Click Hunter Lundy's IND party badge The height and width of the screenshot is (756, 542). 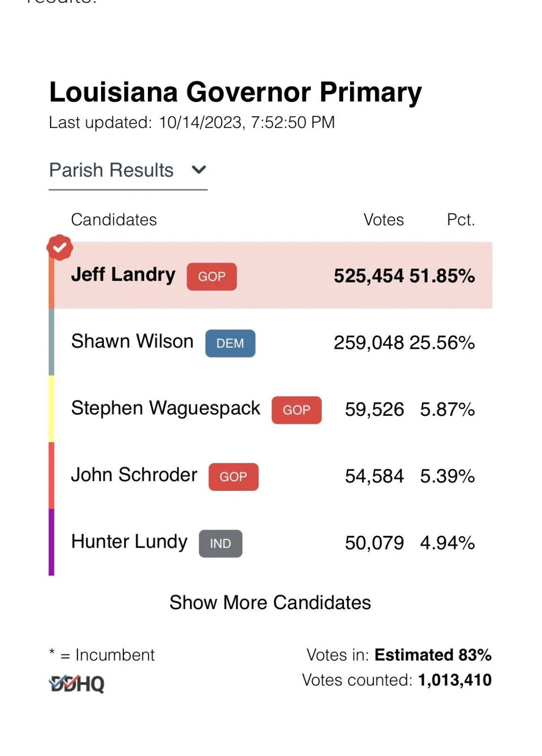coord(220,543)
